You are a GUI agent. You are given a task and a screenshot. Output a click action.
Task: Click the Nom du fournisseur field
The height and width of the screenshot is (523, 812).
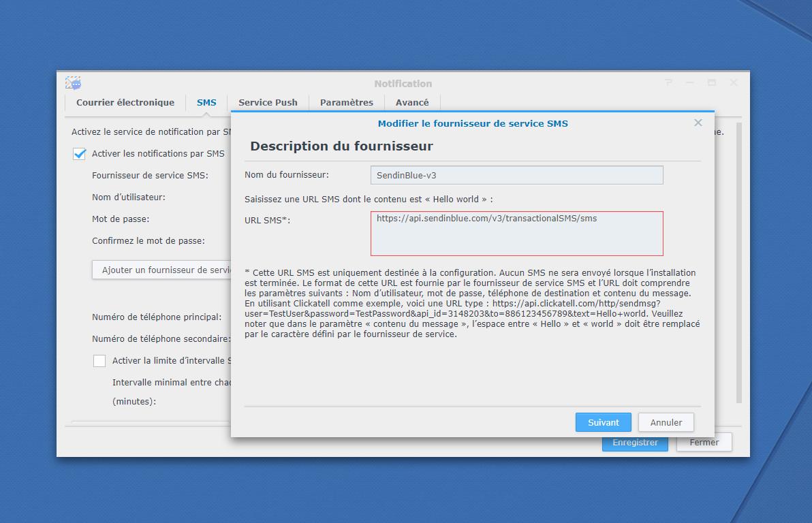coord(516,175)
